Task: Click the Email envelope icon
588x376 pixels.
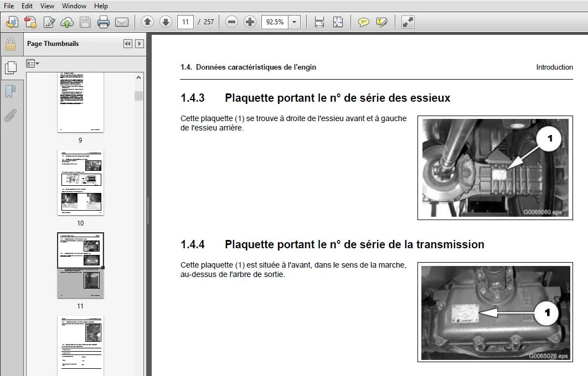Action: 121,23
